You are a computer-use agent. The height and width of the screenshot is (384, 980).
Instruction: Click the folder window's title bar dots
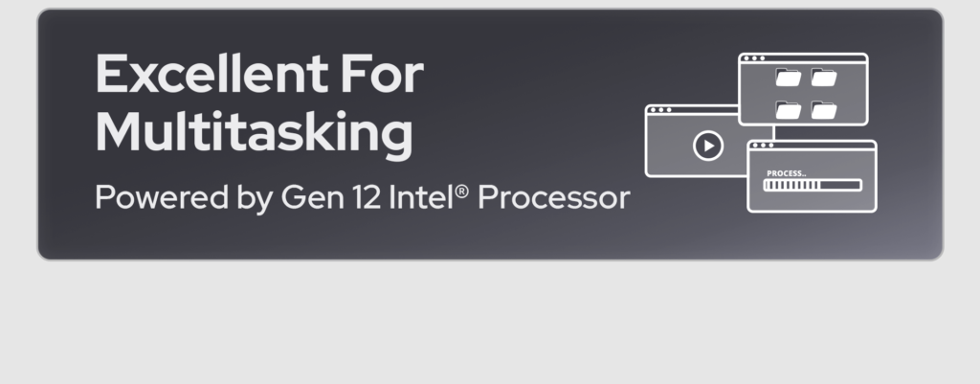click(755, 58)
